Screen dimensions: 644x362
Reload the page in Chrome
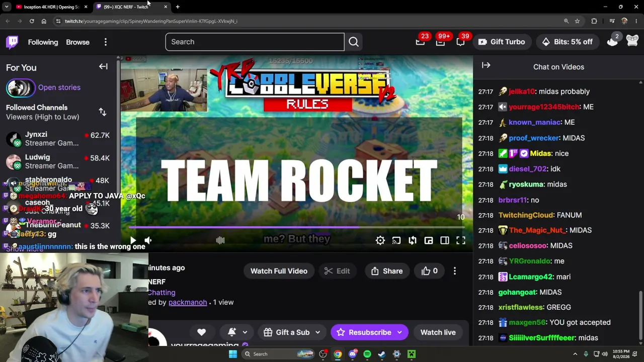32,21
